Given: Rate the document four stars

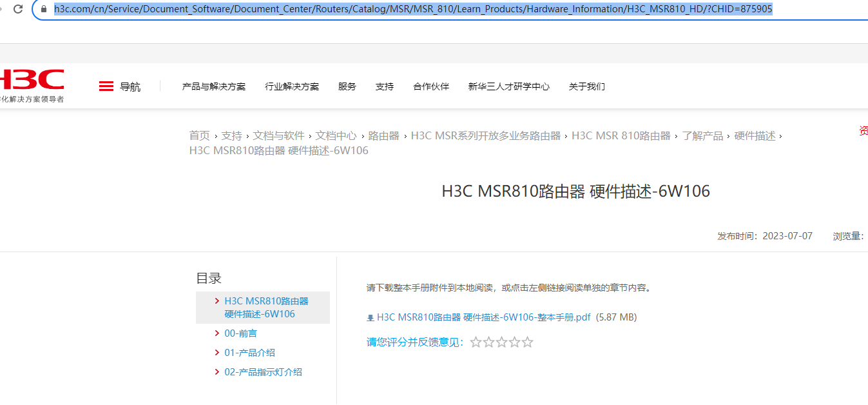Looking at the screenshot, I should [x=515, y=342].
